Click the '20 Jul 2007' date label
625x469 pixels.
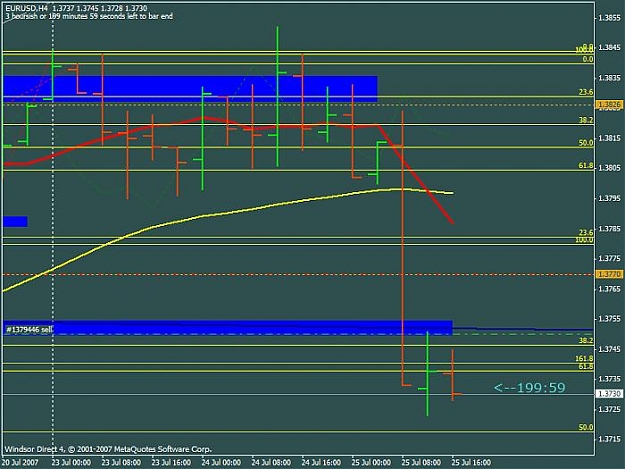(x=20, y=462)
